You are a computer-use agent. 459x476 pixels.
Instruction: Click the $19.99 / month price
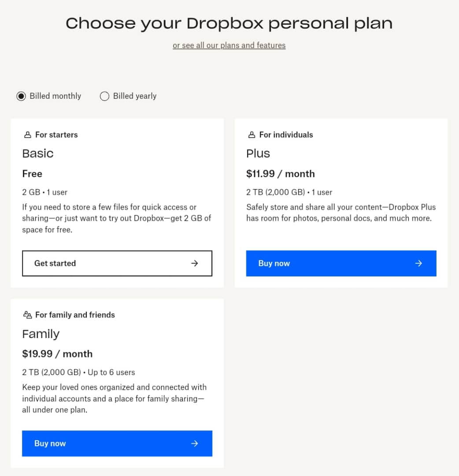pyautogui.click(x=57, y=354)
